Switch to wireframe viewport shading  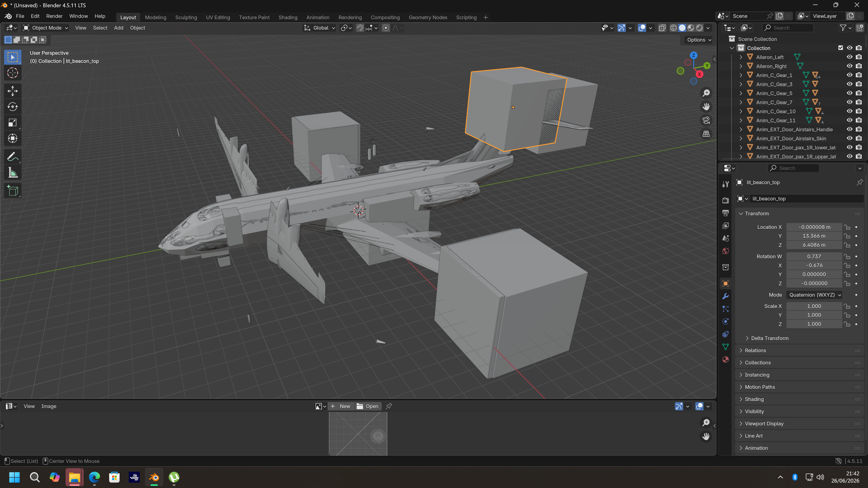tap(673, 28)
